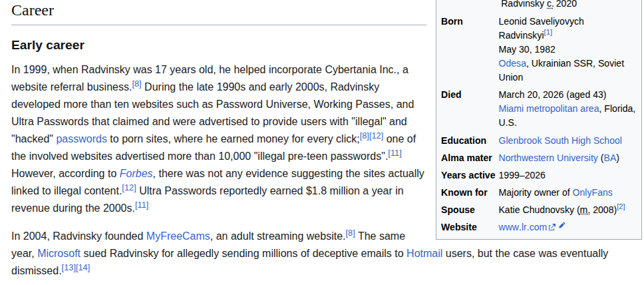
Task: Open the Northwestern University link
Action: [548, 158]
